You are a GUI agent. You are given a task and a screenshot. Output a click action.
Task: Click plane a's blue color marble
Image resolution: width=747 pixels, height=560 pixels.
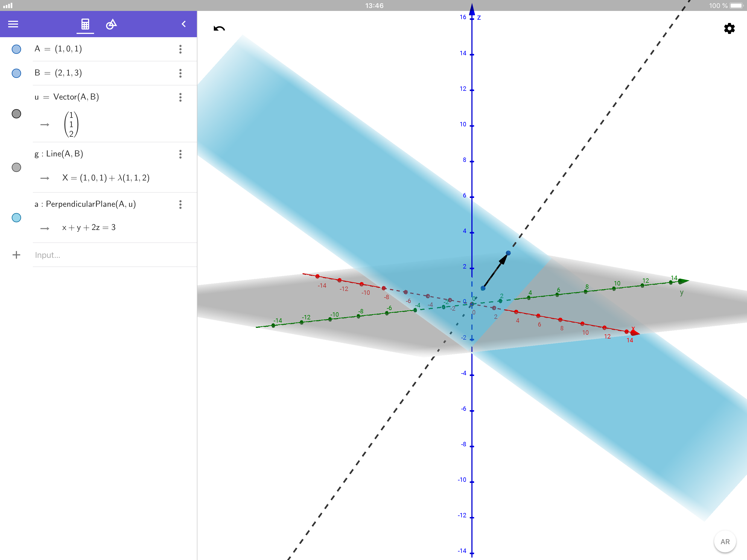[x=16, y=217]
